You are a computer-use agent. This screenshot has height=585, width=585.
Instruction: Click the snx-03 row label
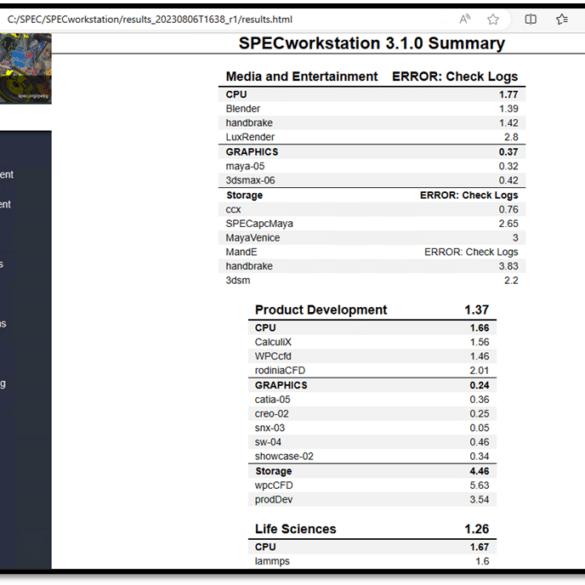click(x=270, y=428)
